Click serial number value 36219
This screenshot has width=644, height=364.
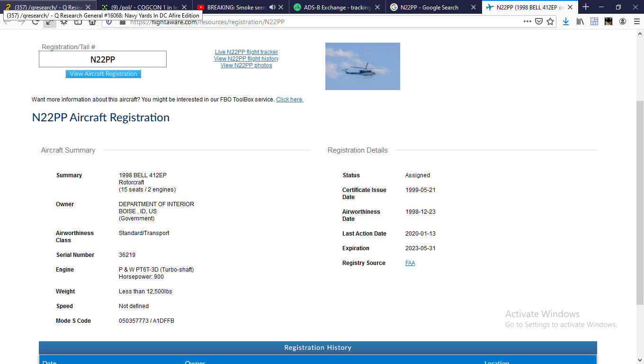(x=127, y=255)
